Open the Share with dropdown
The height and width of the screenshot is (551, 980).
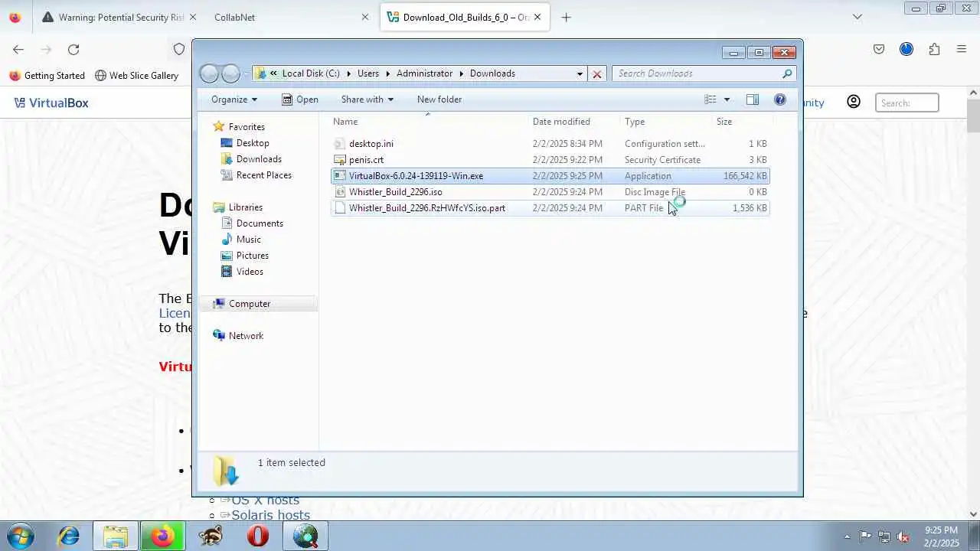click(x=367, y=99)
